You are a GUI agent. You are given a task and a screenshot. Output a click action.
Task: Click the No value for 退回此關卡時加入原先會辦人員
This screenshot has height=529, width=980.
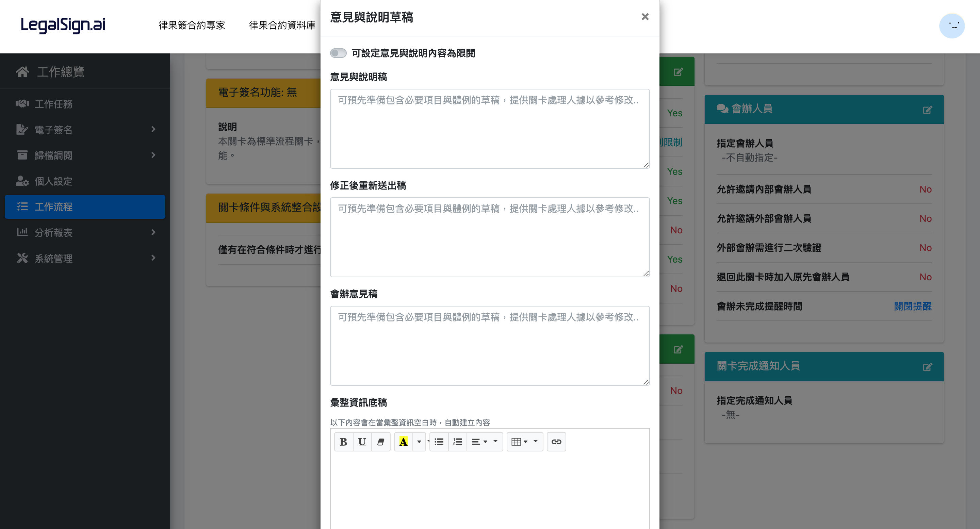925,277
